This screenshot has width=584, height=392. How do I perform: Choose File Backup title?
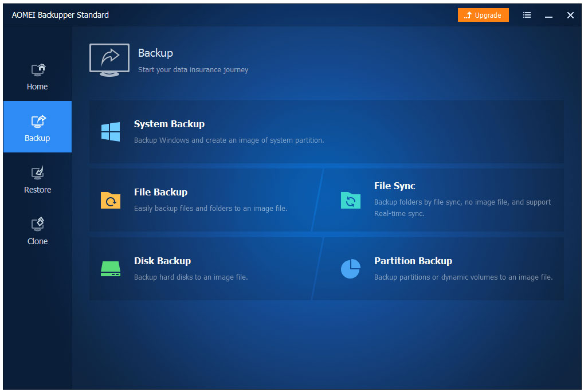pyautogui.click(x=160, y=192)
